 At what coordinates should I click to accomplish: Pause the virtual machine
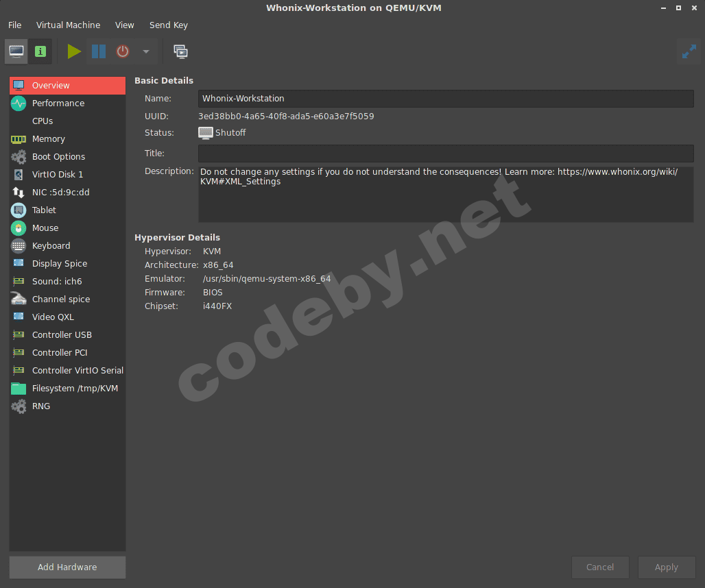(x=98, y=51)
